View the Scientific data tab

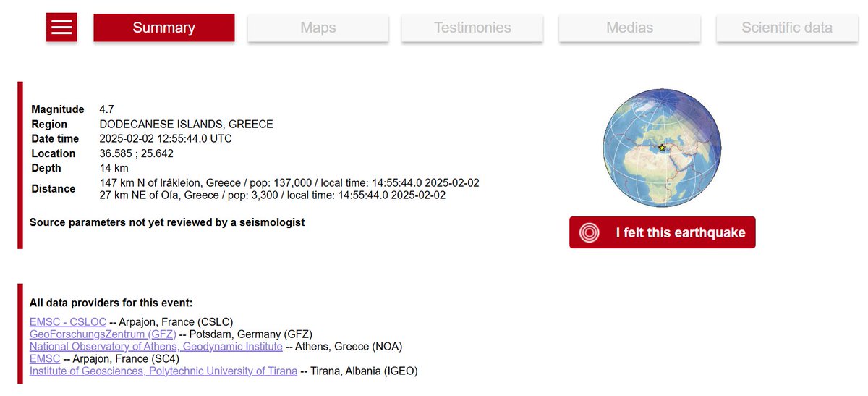pos(787,28)
